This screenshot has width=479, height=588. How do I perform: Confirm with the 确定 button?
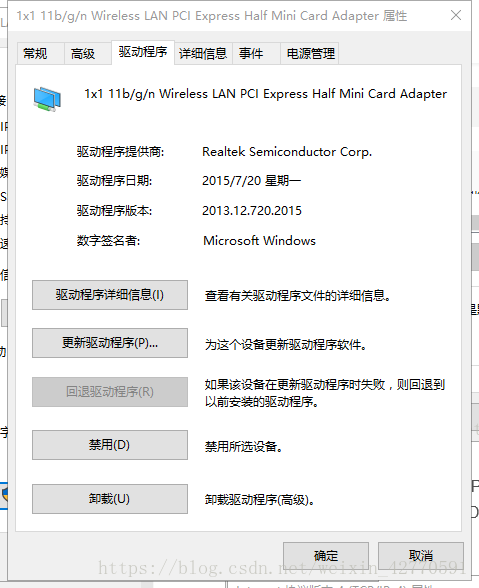[x=326, y=555]
